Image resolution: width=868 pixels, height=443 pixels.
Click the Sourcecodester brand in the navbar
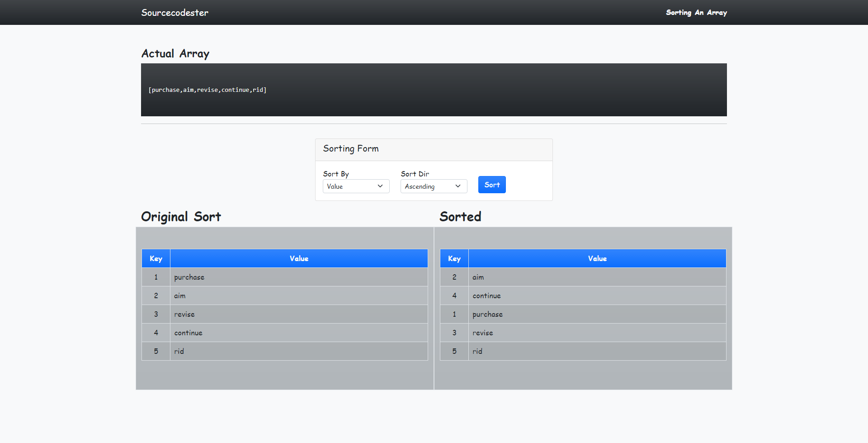(x=175, y=12)
